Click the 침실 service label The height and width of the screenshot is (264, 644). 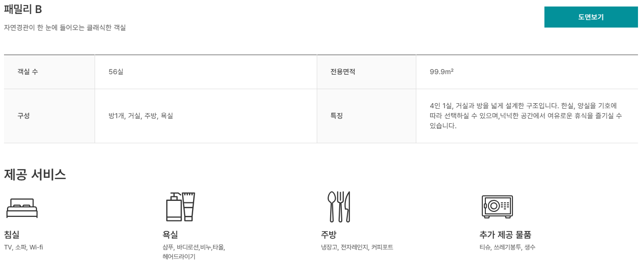(x=12, y=234)
